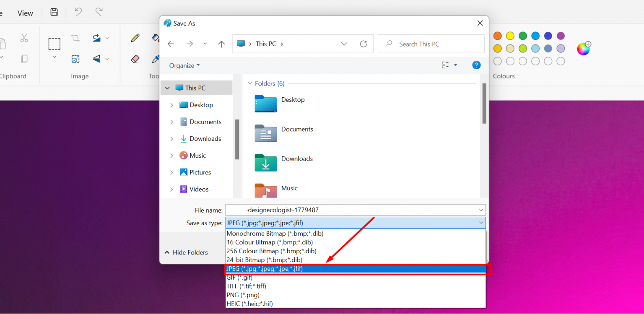Click the Save floppy disk icon
The height and width of the screenshot is (314, 644).
pyautogui.click(x=54, y=12)
